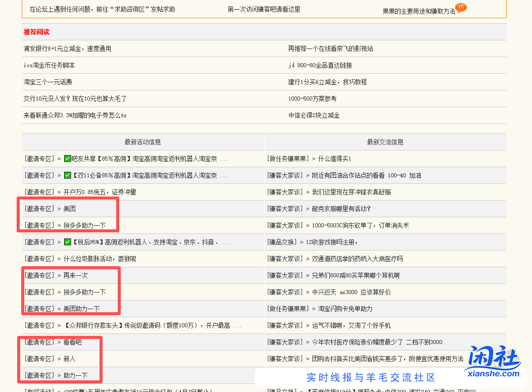
Task: Click the [邀请专区] label before 助力一下
Action: coord(39,375)
